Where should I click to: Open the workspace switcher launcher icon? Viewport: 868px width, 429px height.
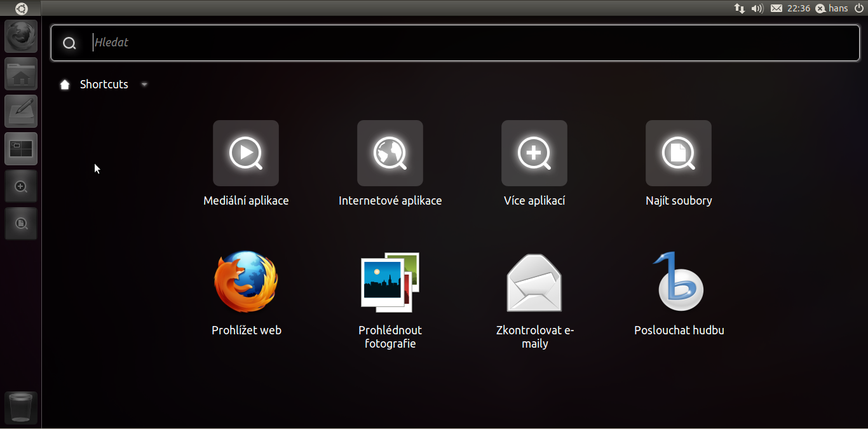(21, 149)
